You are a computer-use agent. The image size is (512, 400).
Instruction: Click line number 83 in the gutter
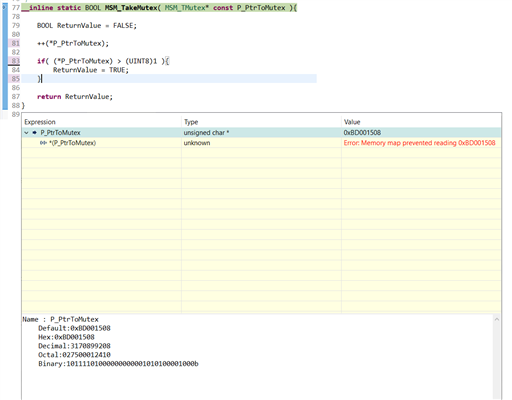point(16,61)
